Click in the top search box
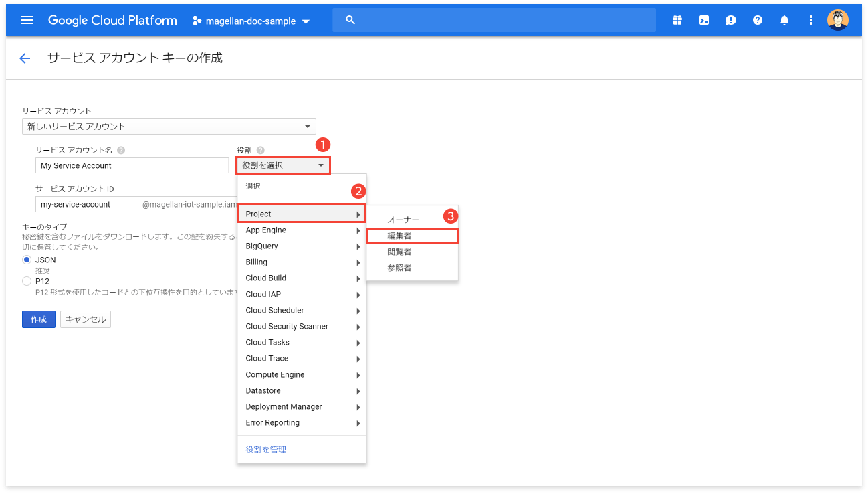Image resolution: width=868 pixels, height=494 pixels. (494, 20)
